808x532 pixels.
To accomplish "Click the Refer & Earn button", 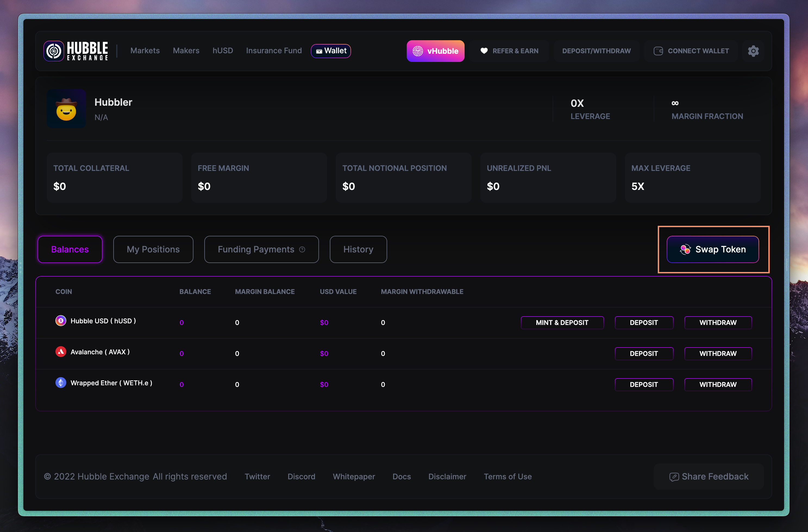I will 509,51.
